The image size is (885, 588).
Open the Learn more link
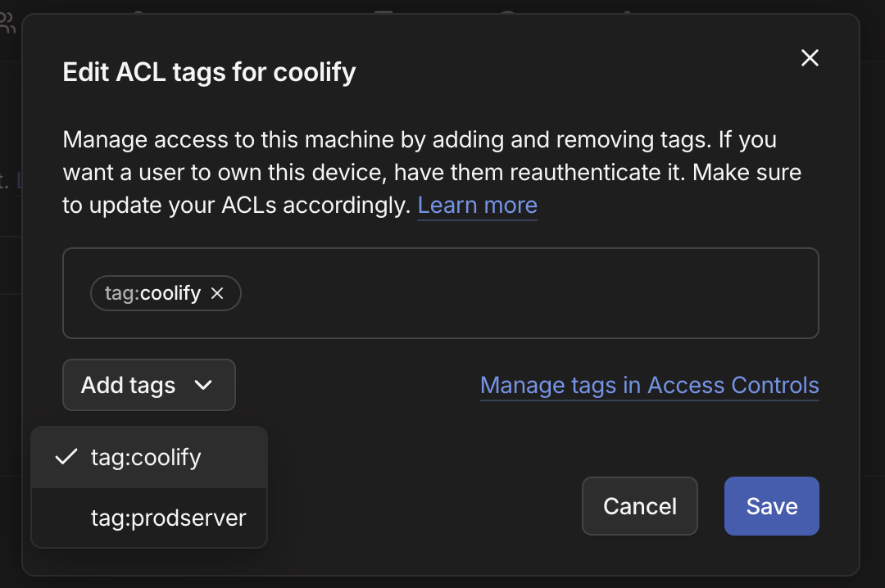[x=477, y=205]
